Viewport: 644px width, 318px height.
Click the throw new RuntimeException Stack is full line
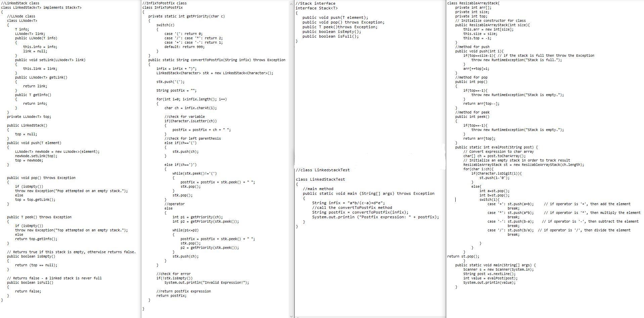click(517, 60)
